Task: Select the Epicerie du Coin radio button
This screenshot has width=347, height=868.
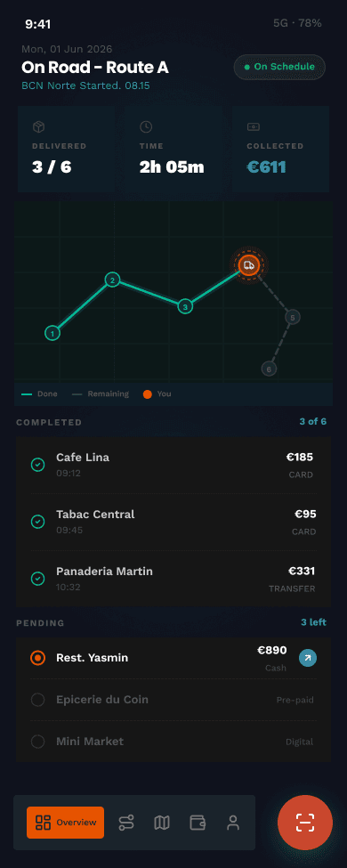Action: coord(37,700)
